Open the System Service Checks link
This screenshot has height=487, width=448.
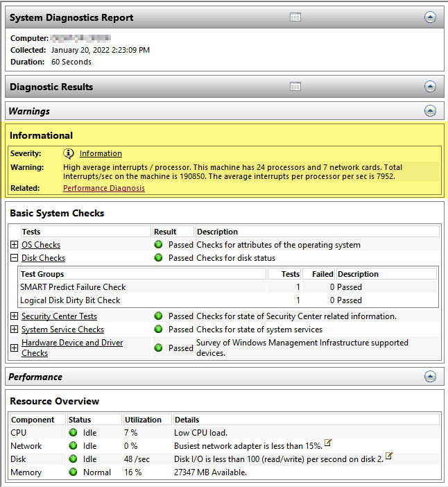click(62, 330)
